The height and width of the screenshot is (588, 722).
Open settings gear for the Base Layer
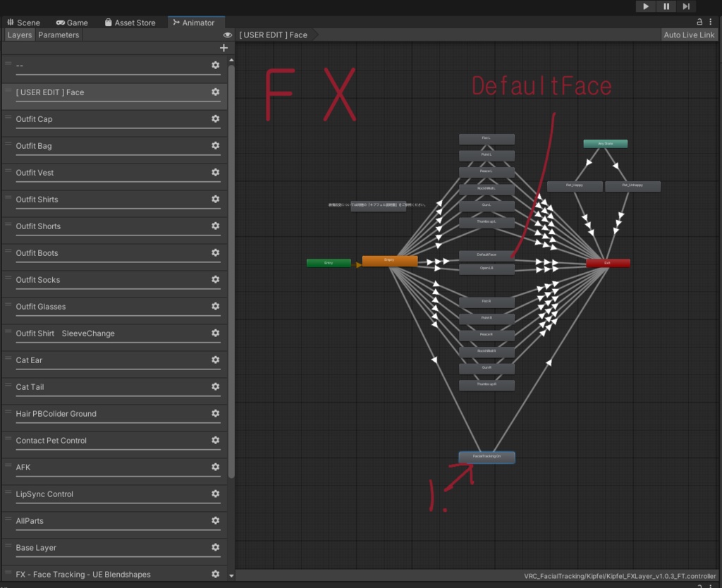[216, 548]
